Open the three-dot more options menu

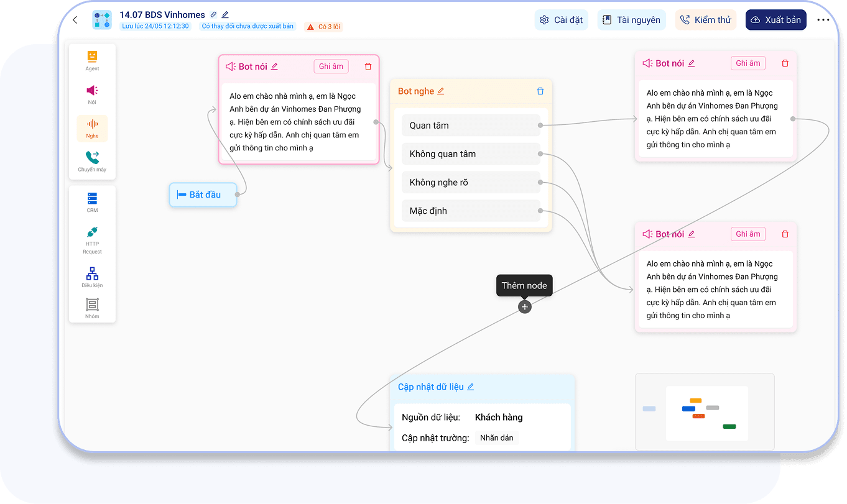point(823,20)
